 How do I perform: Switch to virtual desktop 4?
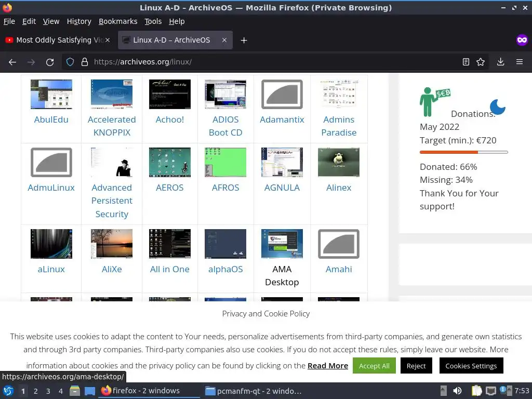(61, 391)
